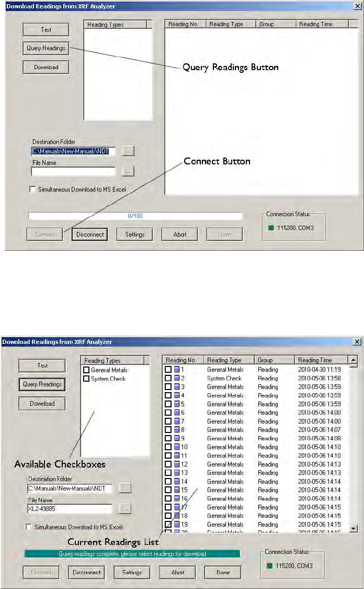This screenshot has height=589, width=364.
Task: Click the reading icon for reading 10
Action: click(177, 447)
